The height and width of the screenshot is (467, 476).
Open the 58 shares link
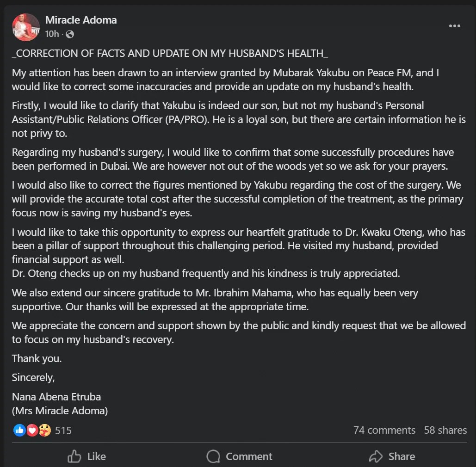445,430
